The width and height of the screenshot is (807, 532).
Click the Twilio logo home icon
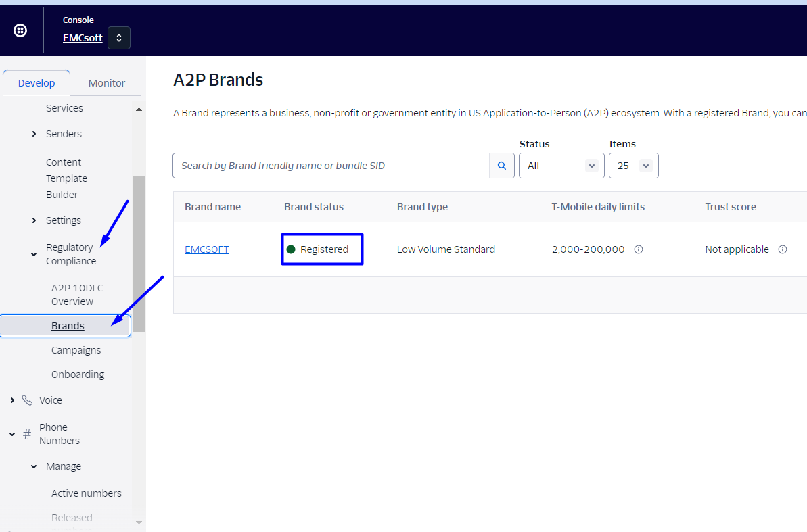(x=20, y=30)
